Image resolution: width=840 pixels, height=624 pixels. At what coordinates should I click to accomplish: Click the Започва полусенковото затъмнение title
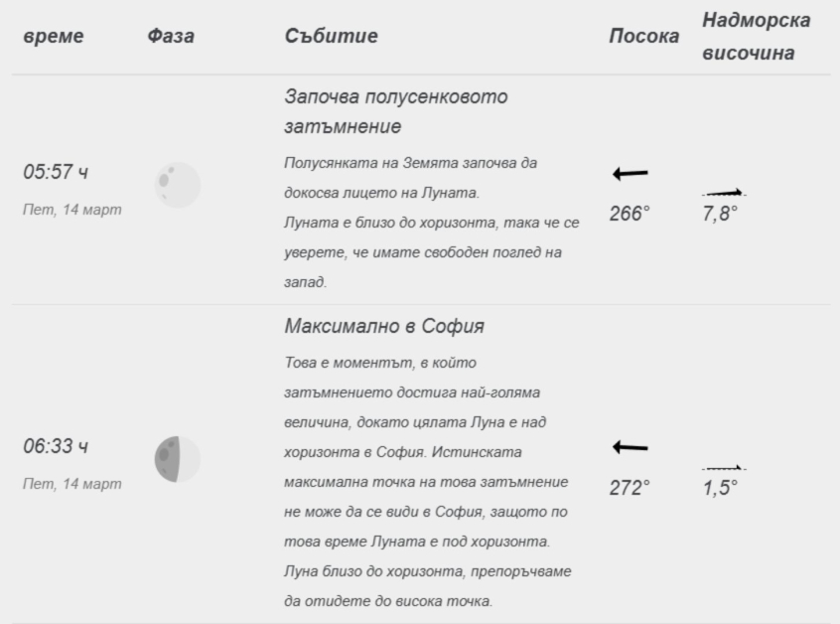(x=396, y=111)
